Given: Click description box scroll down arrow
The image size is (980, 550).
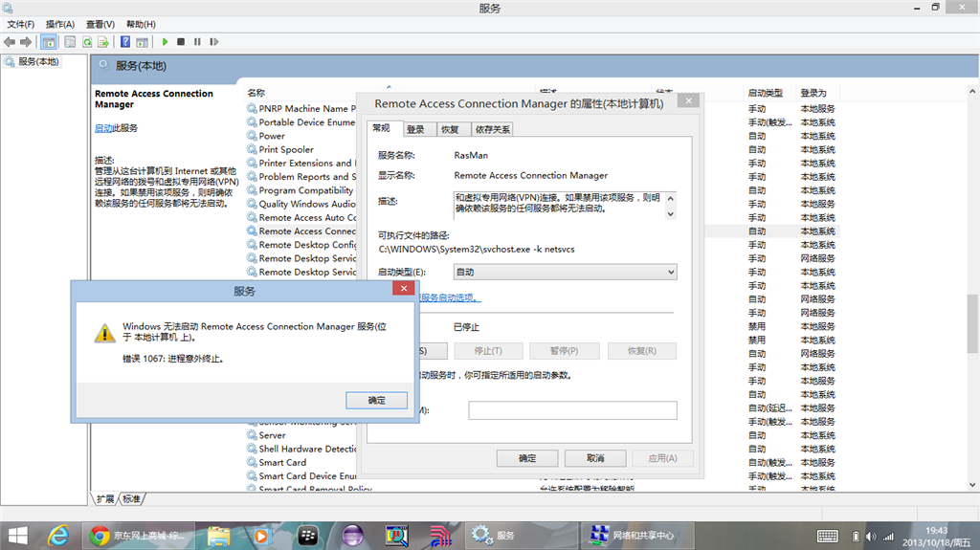Looking at the screenshot, I should click(x=671, y=213).
